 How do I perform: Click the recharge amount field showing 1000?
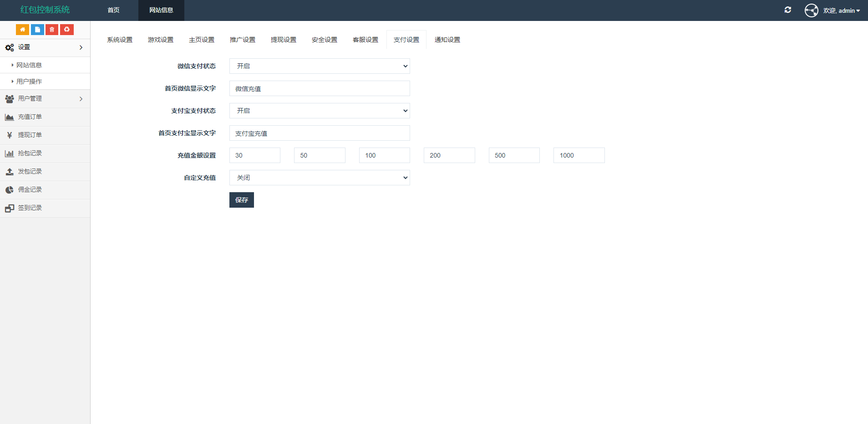[x=579, y=155]
